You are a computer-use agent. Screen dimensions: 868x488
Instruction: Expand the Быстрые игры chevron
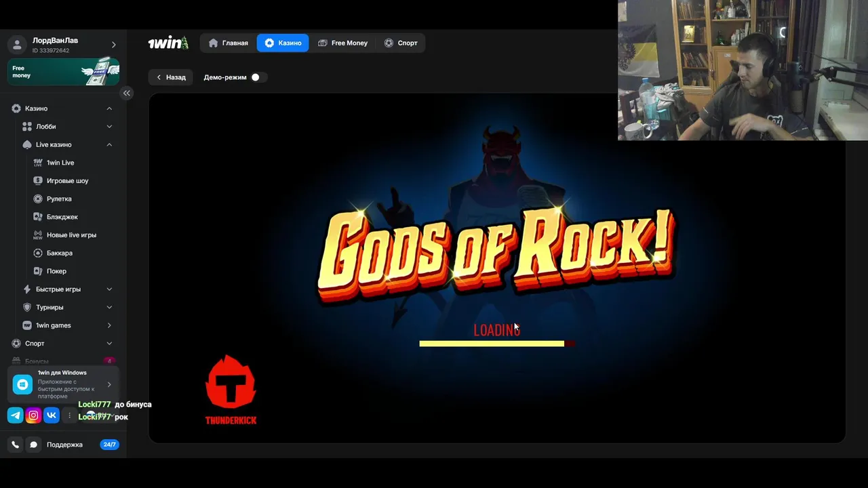point(109,289)
